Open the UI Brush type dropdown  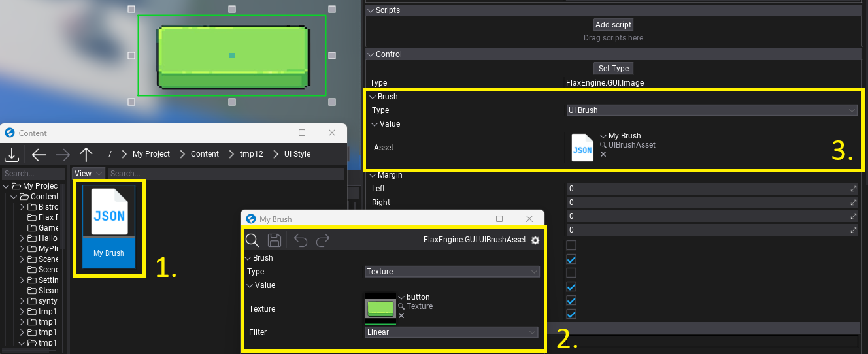[x=712, y=110]
